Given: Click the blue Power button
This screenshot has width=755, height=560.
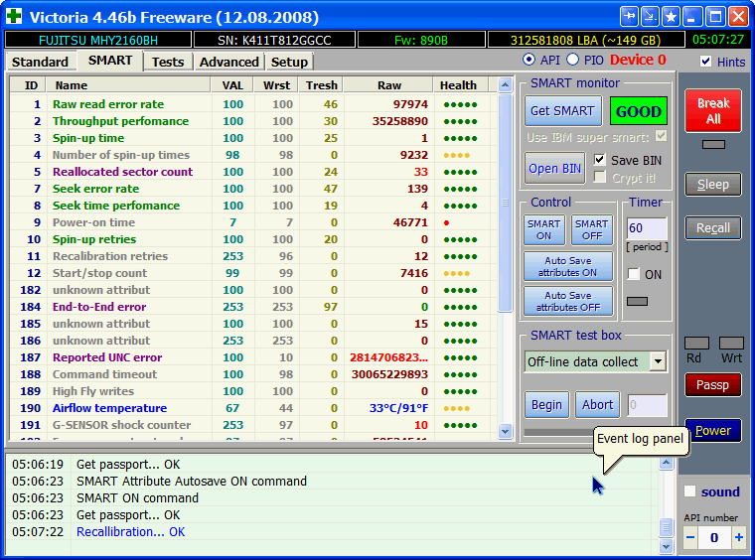Looking at the screenshot, I should (713, 431).
